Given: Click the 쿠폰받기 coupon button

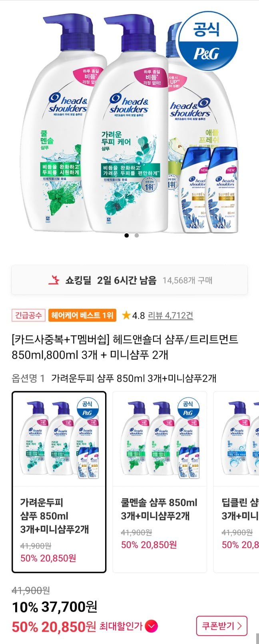Looking at the screenshot, I should (x=222, y=626).
